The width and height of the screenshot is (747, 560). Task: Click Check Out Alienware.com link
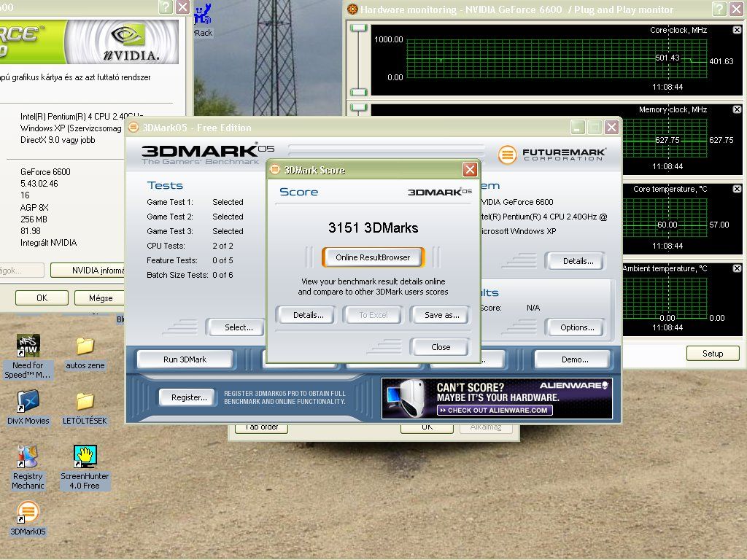495,410
